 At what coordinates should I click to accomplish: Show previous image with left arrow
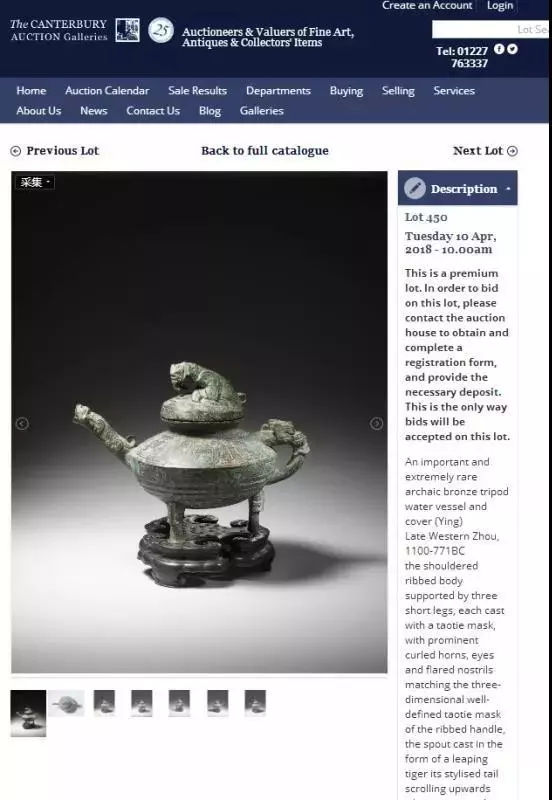tap(22, 423)
